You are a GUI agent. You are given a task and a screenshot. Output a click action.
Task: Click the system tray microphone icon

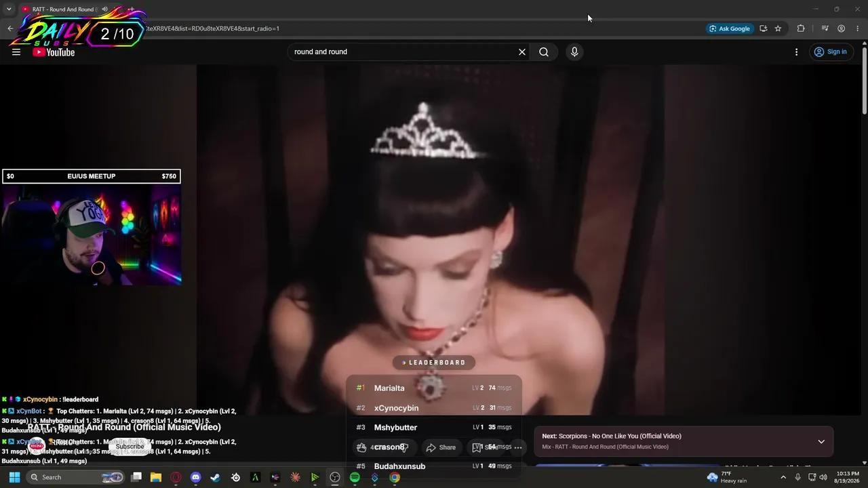[797, 477]
